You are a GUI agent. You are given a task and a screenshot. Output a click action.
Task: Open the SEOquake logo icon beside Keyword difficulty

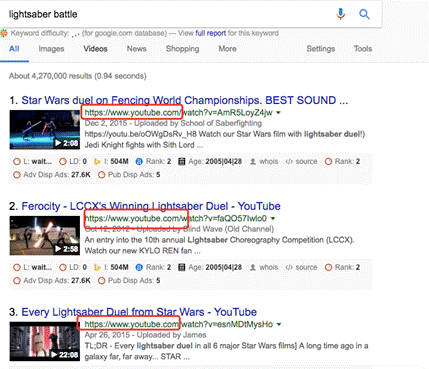point(4,33)
